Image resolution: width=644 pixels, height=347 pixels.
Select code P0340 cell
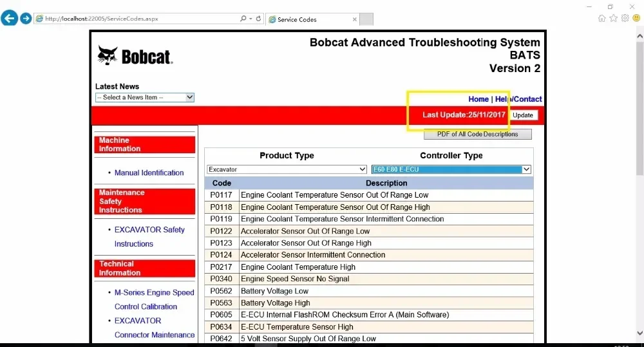click(222, 279)
